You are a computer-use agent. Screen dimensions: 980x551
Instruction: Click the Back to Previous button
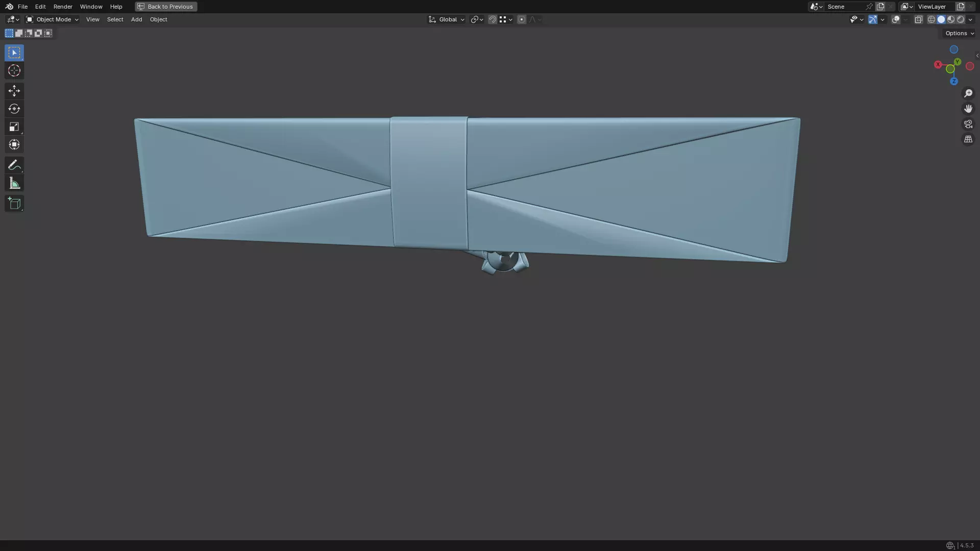pos(166,7)
